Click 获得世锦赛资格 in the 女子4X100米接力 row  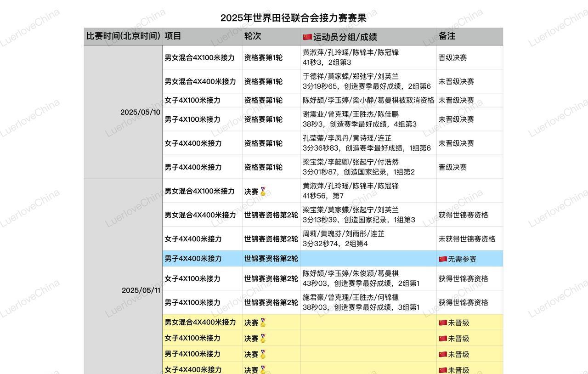[x=464, y=278]
